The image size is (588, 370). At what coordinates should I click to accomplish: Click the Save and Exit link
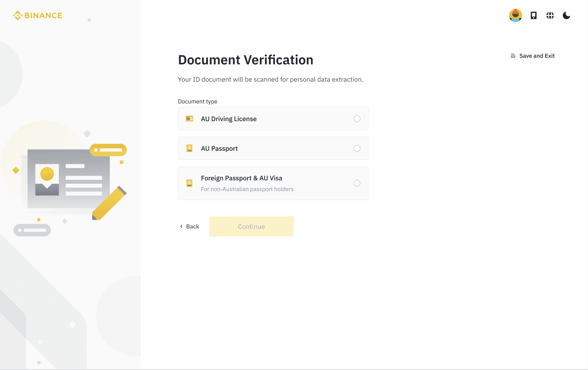[x=533, y=56]
